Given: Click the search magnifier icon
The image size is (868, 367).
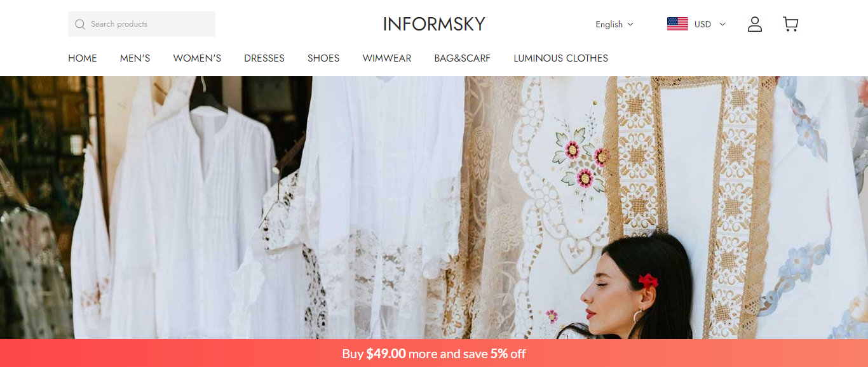Looking at the screenshot, I should (80, 24).
